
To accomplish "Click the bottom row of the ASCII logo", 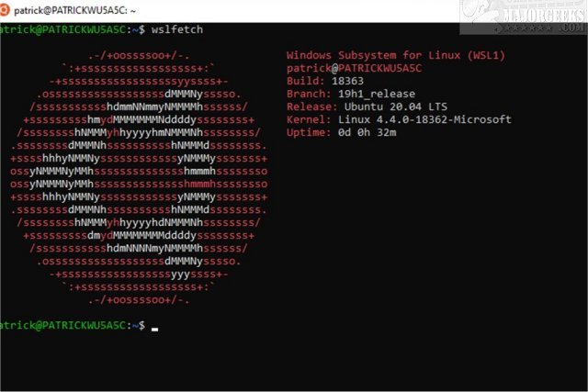I will 139,300.
